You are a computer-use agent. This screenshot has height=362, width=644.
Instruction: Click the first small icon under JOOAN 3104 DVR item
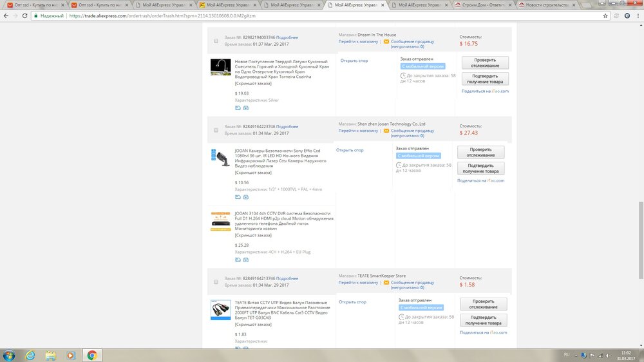[238, 260]
